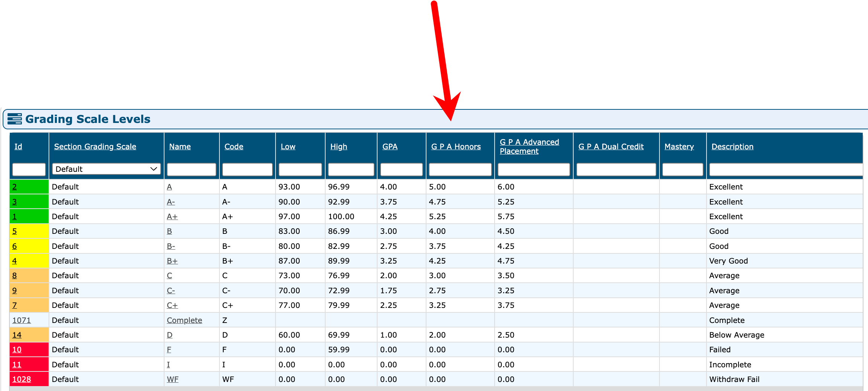Click the yellow Id 5 cell link
Viewport: 868px width, 391px height.
[x=15, y=231]
